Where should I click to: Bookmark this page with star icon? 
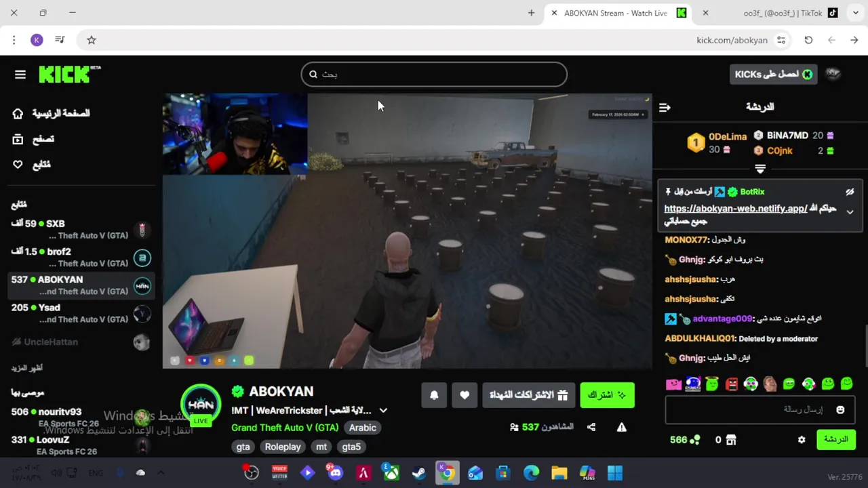(92, 40)
